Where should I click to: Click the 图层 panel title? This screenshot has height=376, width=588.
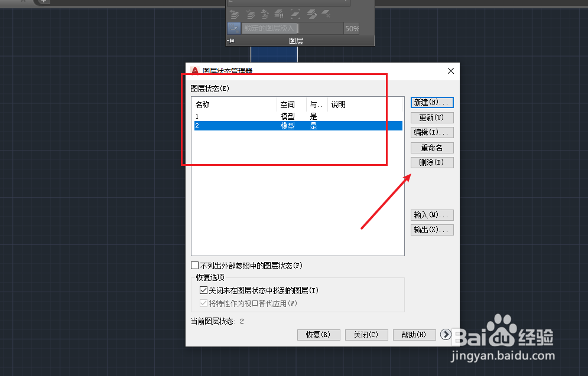coord(296,41)
